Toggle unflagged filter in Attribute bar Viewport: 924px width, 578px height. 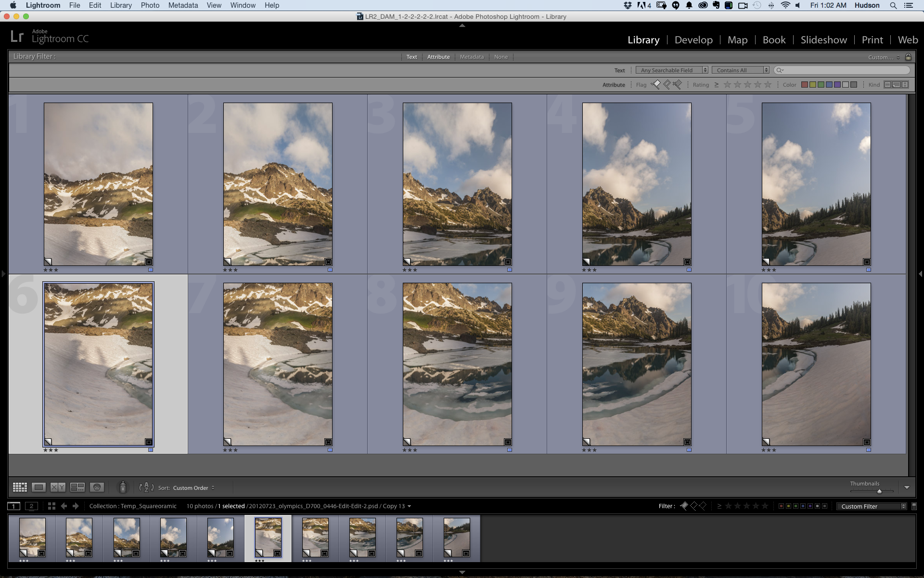point(667,85)
